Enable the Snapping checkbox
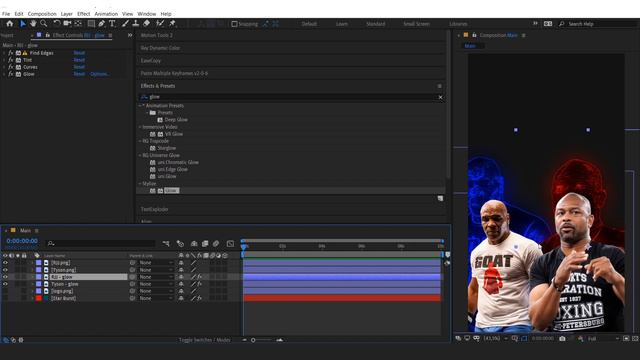This screenshot has width=640, height=360. click(234, 24)
